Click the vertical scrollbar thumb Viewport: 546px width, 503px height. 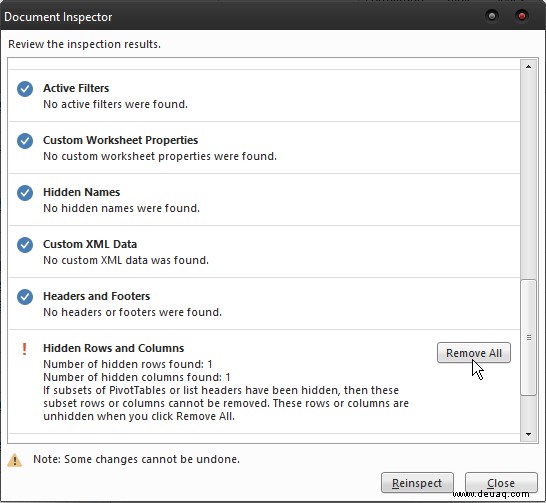528,338
